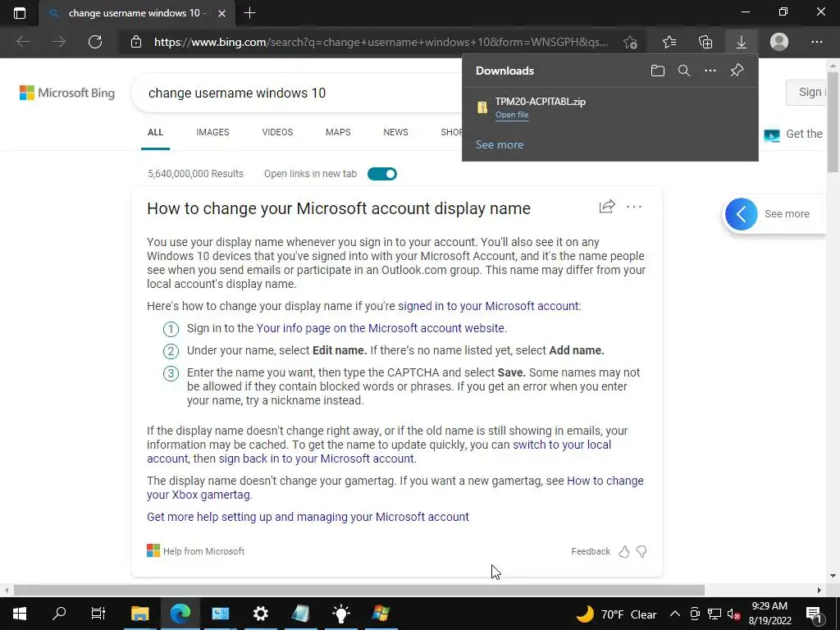
Task: Toggle the Downloads toolbar button
Action: [742, 42]
